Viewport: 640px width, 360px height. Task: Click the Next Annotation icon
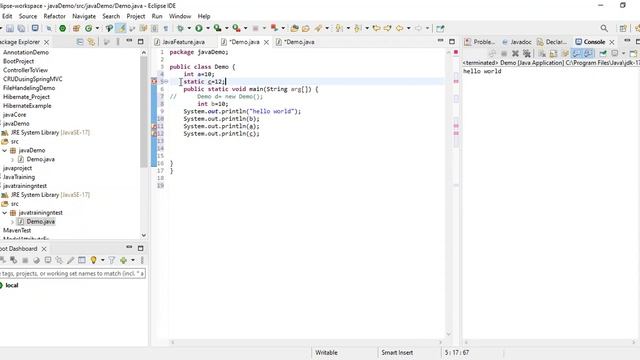coord(339,28)
